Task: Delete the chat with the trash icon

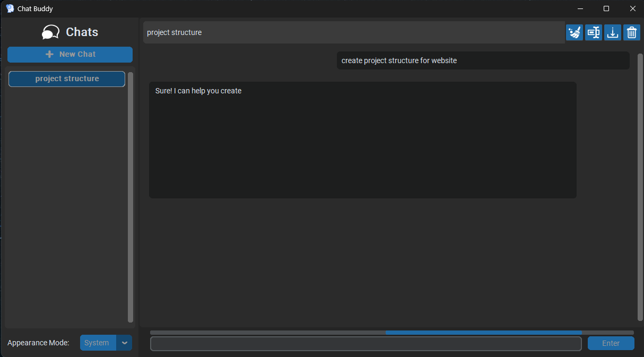Action: coord(631,32)
